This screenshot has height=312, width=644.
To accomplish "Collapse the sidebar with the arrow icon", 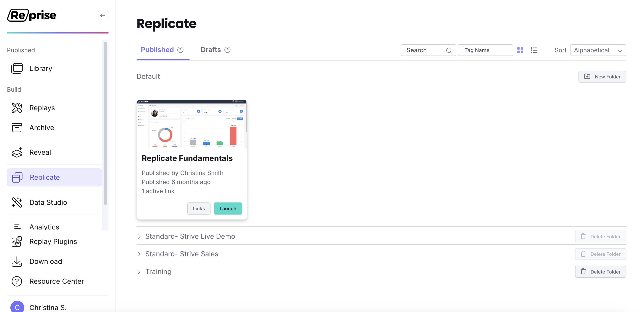I will pos(103,15).
